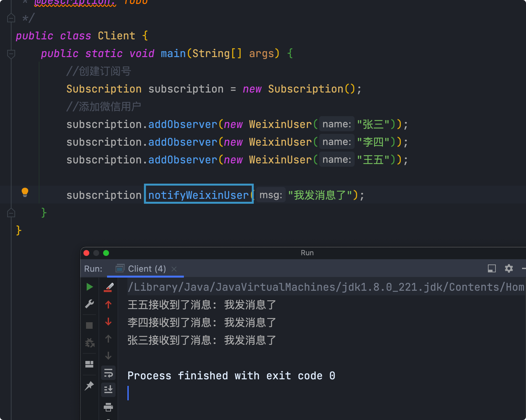The height and width of the screenshot is (420, 526).
Task: Click the yellow light bulb intention icon
Action: coord(25,192)
